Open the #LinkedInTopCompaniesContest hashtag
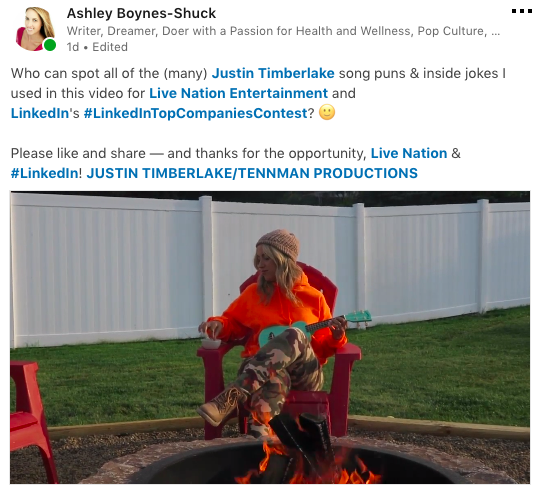This screenshot has width=545, height=494. [x=196, y=113]
